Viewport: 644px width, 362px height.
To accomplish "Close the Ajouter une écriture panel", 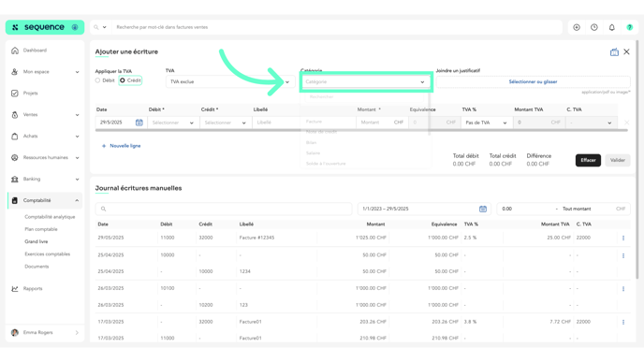I will [x=626, y=51].
